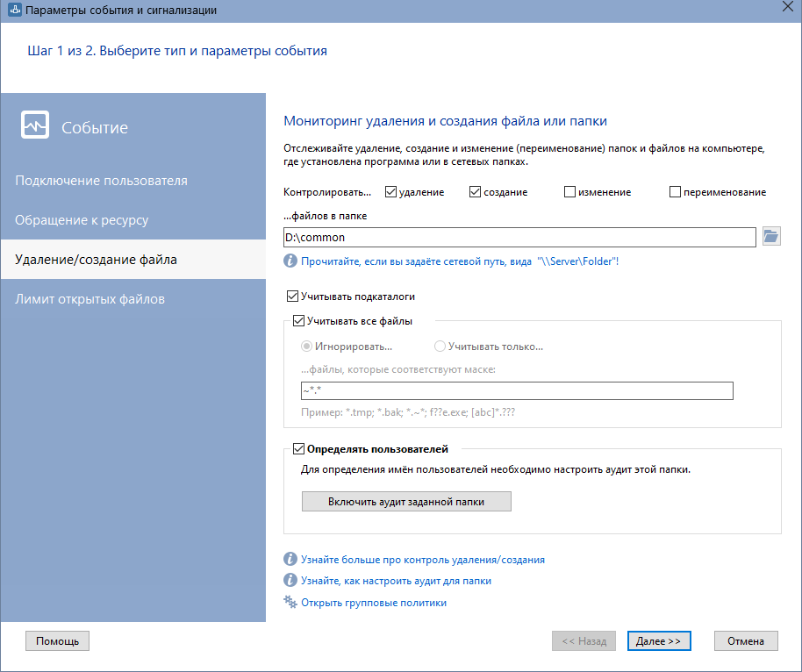
Task: Select the 'Учитывать только...' radio option
Action: (x=440, y=347)
